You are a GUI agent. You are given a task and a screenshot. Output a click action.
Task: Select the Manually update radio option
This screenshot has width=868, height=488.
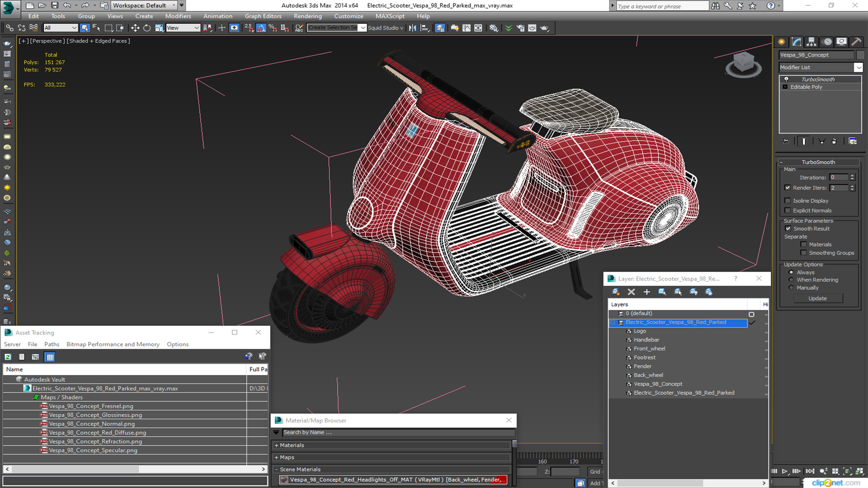[x=791, y=288]
